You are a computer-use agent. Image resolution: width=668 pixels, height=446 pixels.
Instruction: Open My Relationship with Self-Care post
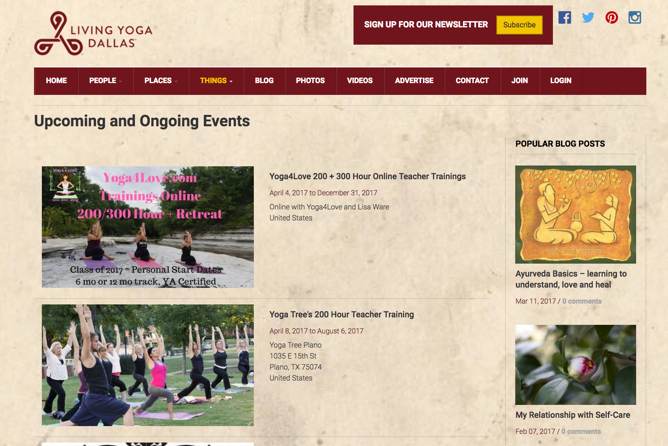point(573,415)
